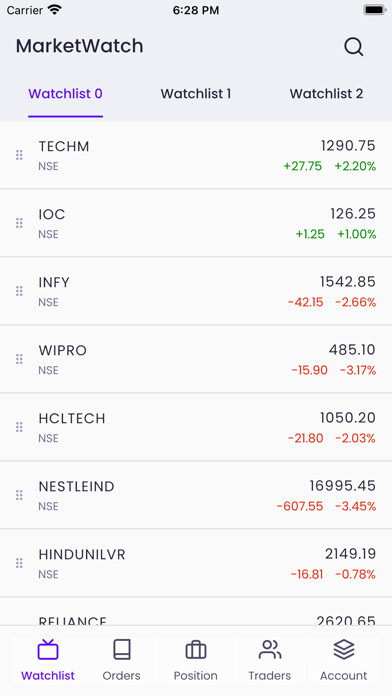Open the IOC stock row
Screen dimensions: 392x696
pos(196,223)
